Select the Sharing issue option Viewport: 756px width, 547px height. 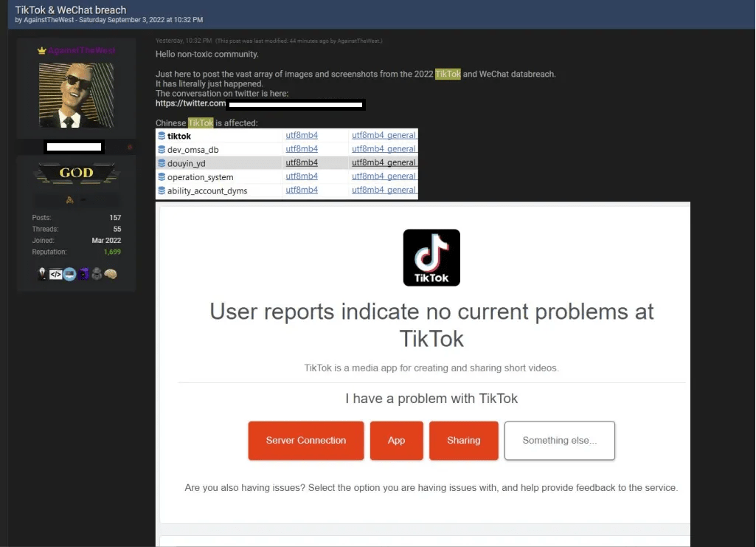pyautogui.click(x=463, y=440)
